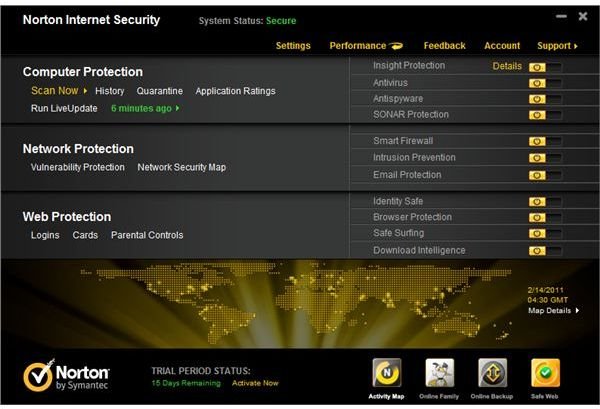Click the Performance gauge icon

coord(396,46)
